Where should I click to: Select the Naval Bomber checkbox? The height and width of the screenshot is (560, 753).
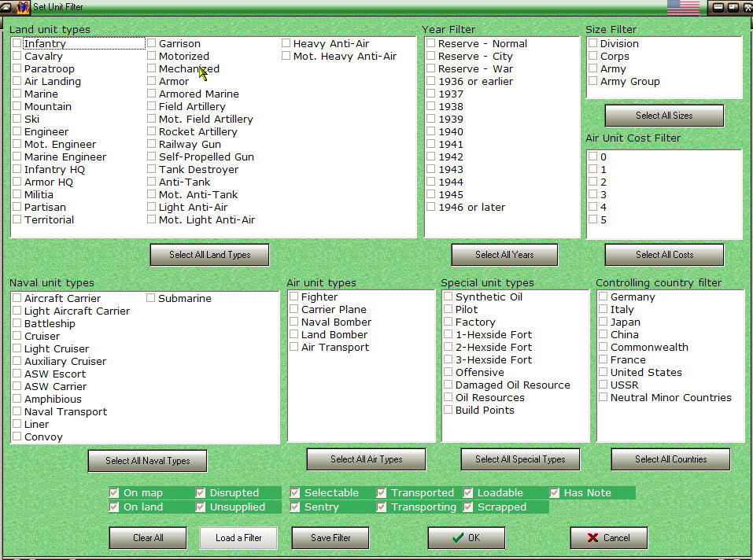(x=294, y=322)
